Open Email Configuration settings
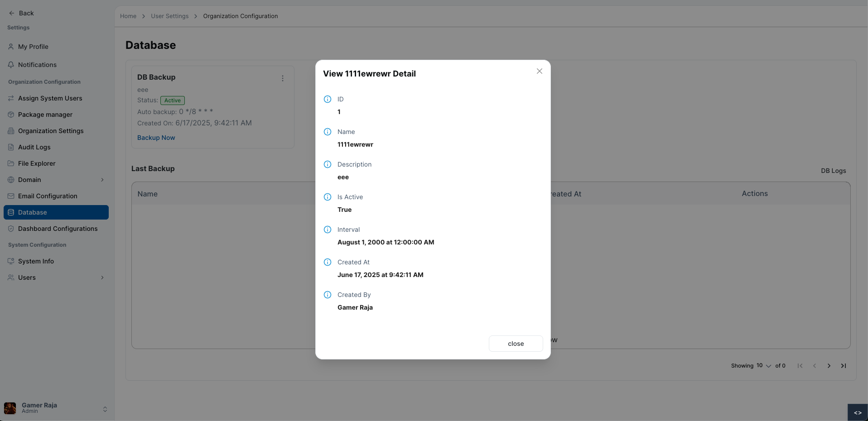This screenshot has height=421, width=868. (x=47, y=196)
